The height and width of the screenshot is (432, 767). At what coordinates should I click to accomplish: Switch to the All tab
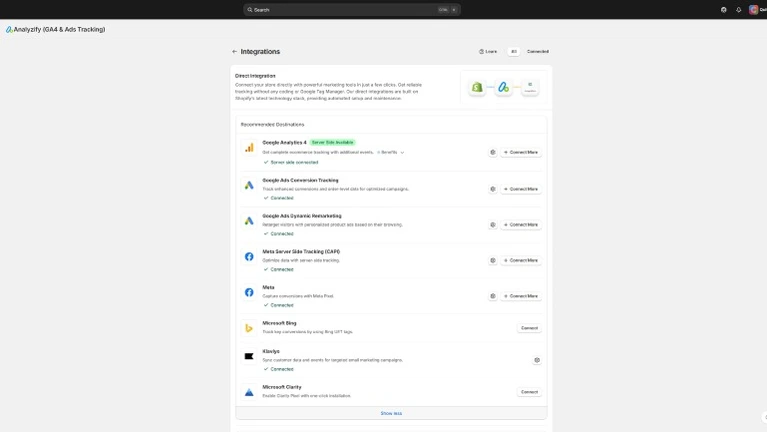pyautogui.click(x=514, y=51)
